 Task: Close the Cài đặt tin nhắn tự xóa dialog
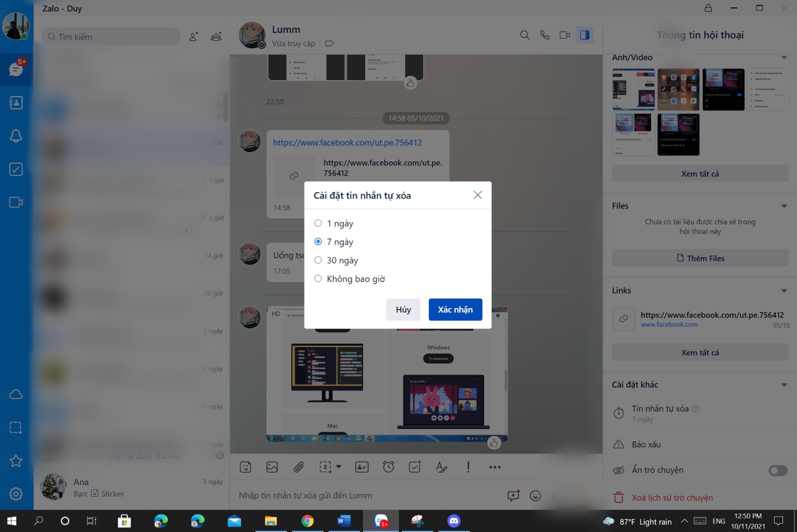point(477,195)
